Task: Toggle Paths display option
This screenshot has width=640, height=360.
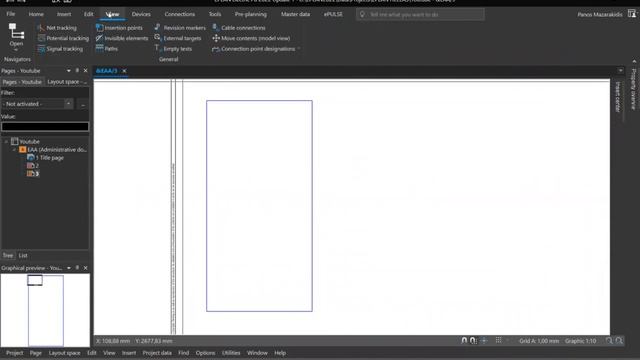Action: point(107,49)
